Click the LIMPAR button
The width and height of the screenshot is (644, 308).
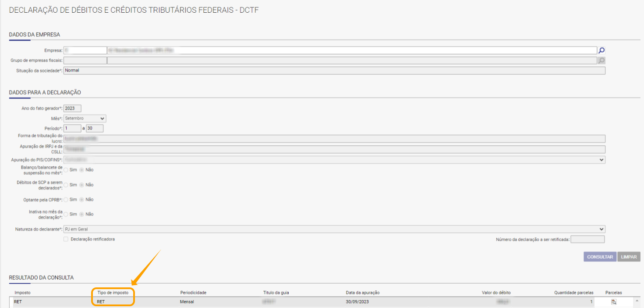click(x=629, y=257)
